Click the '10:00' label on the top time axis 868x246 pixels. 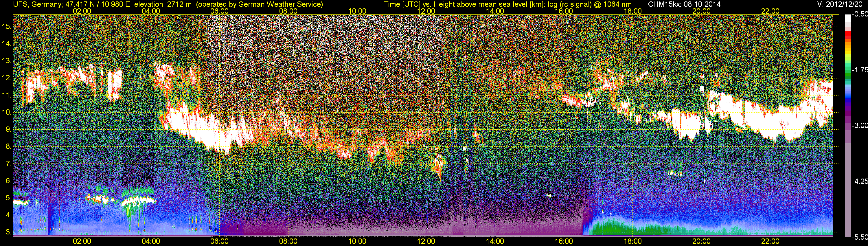tap(357, 11)
